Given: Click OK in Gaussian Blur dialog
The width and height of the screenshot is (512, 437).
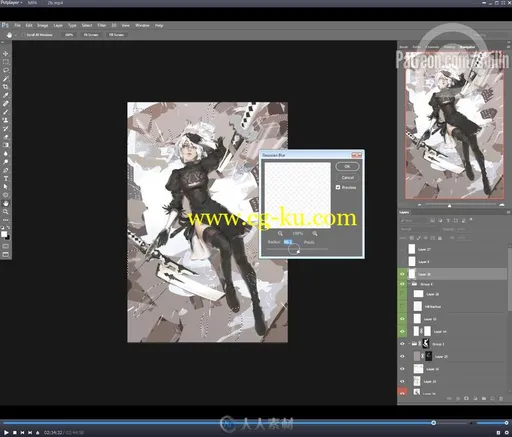Looking at the screenshot, I should [x=347, y=166].
